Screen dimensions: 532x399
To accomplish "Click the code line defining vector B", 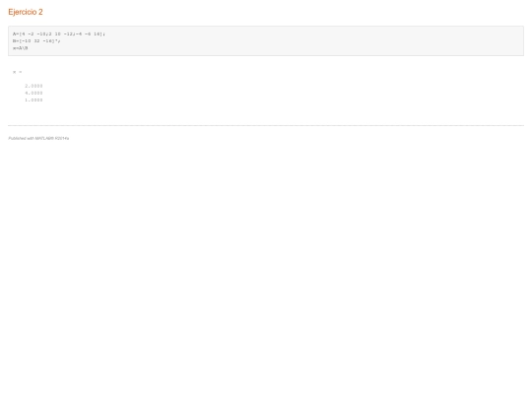I will tap(36, 41).
